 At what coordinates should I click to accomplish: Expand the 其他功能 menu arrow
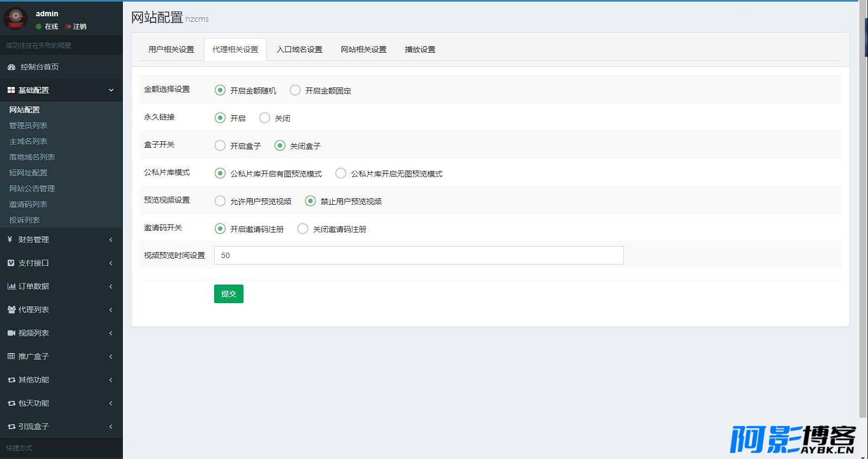[111, 380]
